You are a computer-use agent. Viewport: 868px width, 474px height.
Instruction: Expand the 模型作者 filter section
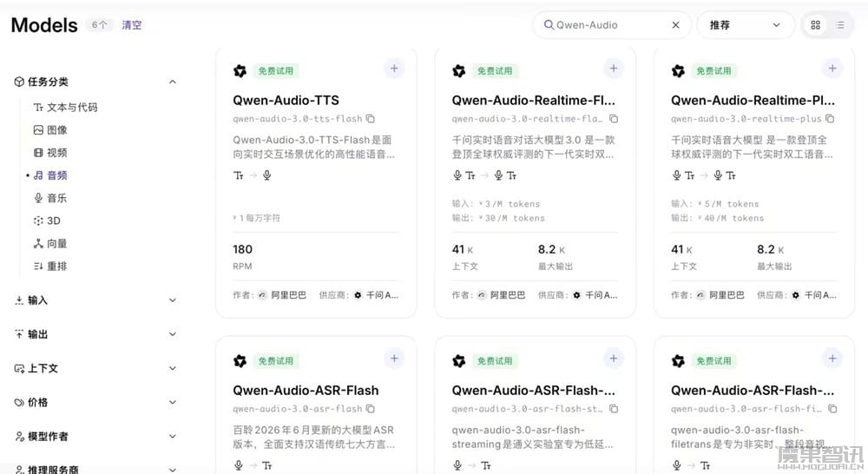point(173,437)
